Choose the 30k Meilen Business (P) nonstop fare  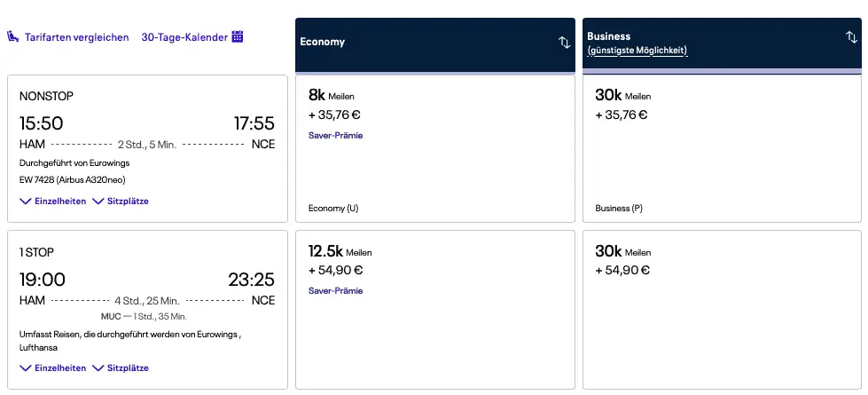click(722, 148)
